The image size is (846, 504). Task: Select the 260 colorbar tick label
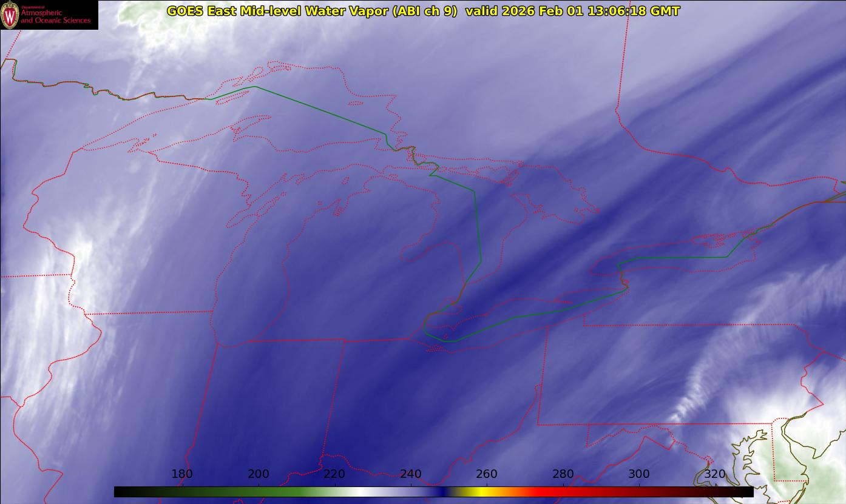(x=487, y=474)
